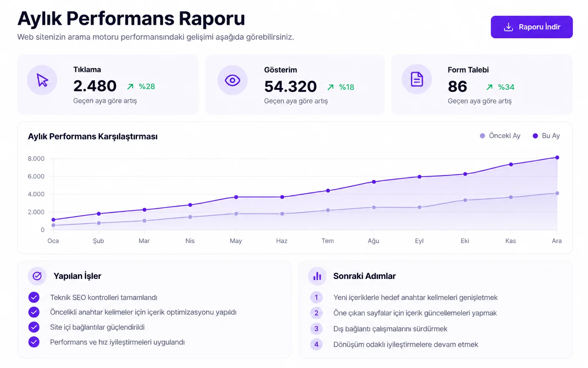Click the green arrow beside %34
The height and width of the screenshot is (368, 588).
point(489,87)
